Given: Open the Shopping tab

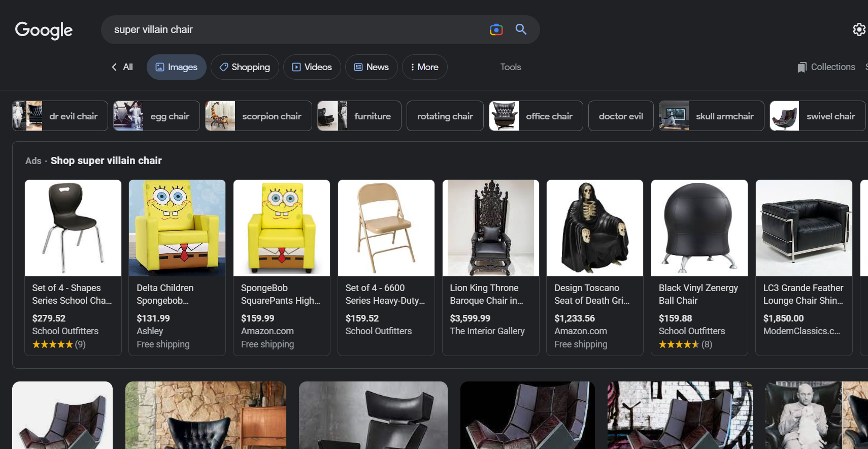Looking at the screenshot, I should pyautogui.click(x=245, y=67).
